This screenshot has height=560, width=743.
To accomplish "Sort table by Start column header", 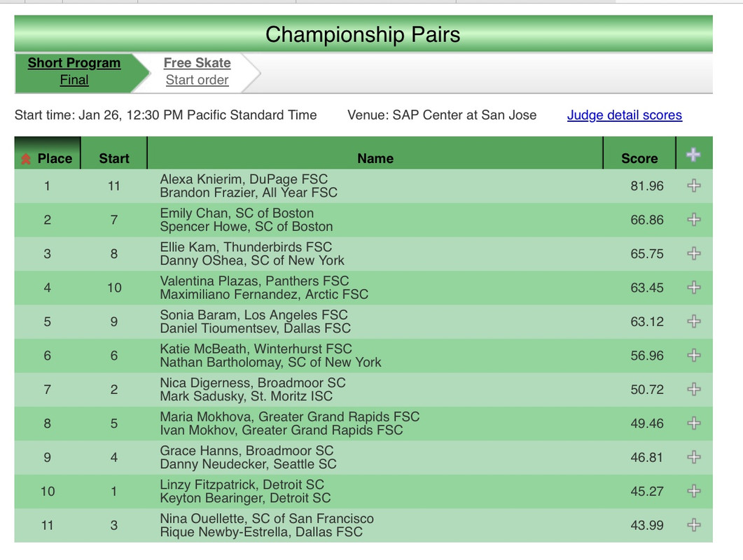I will [x=114, y=159].
